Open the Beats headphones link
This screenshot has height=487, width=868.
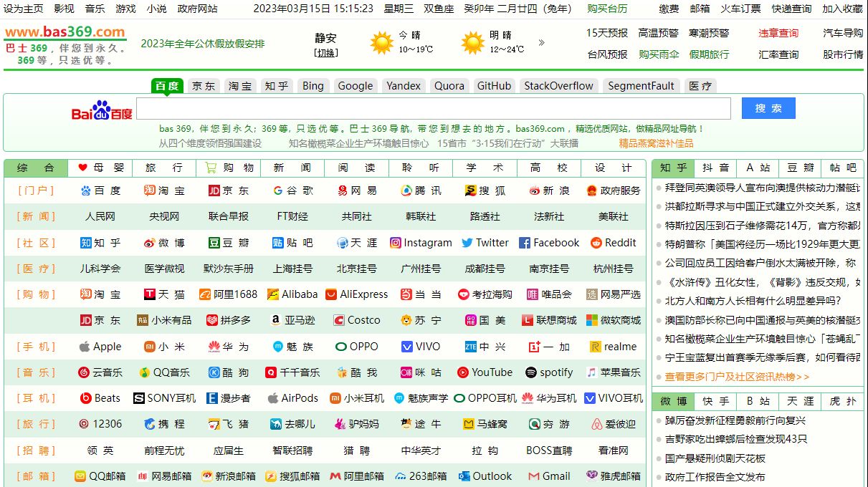pos(100,398)
